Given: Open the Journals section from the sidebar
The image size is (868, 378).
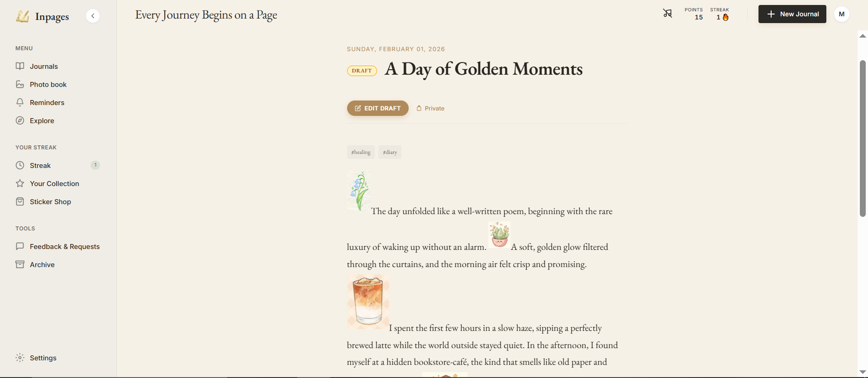Looking at the screenshot, I should 43,66.
